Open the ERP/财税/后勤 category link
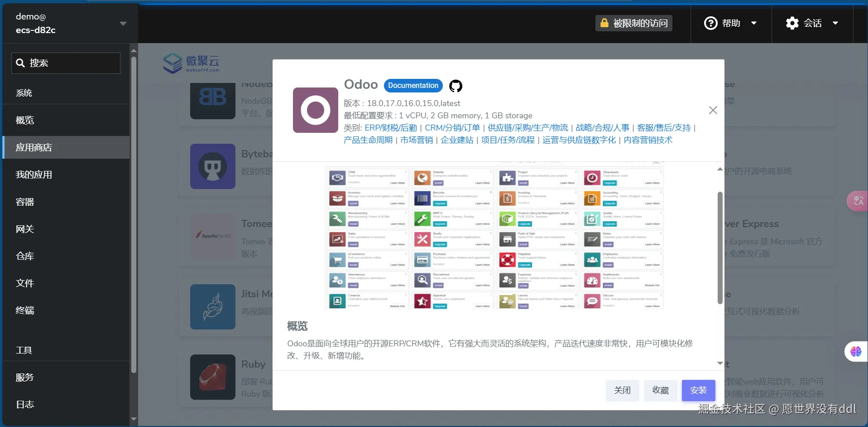 [x=390, y=127]
